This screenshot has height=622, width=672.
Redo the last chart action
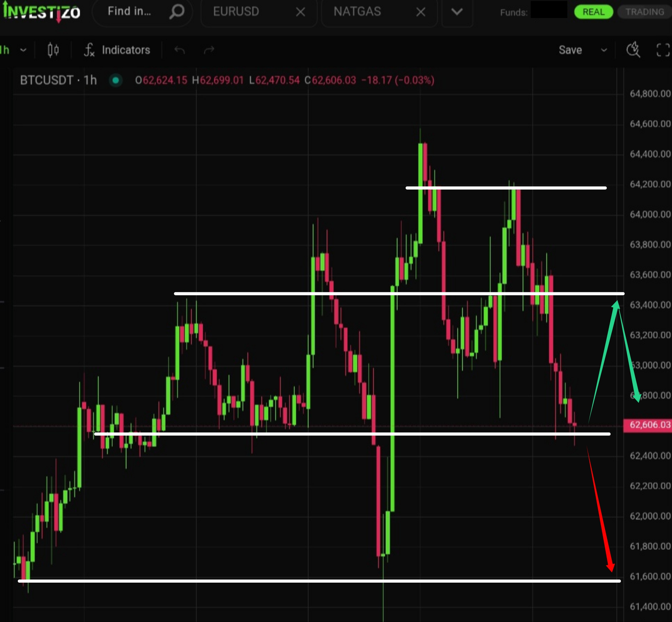[209, 50]
